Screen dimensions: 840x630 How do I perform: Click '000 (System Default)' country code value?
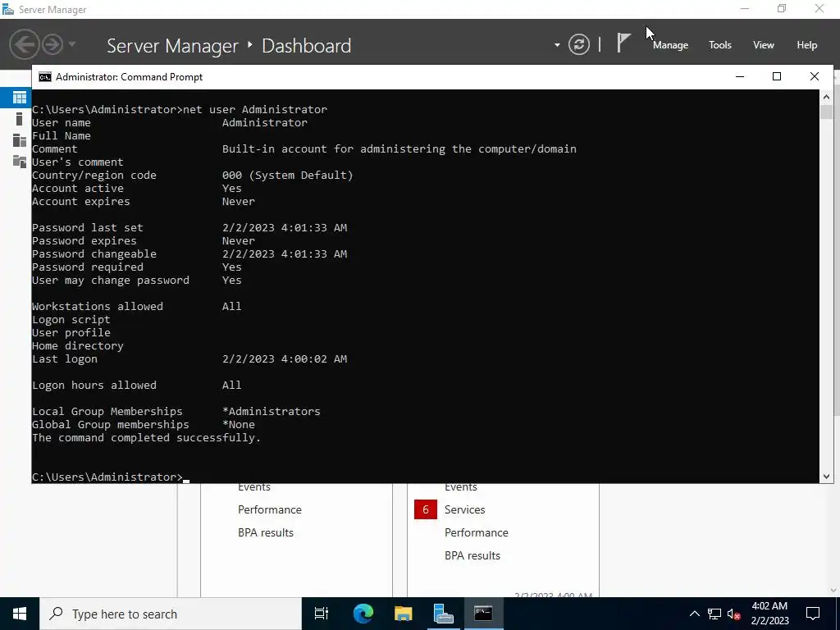(x=288, y=176)
